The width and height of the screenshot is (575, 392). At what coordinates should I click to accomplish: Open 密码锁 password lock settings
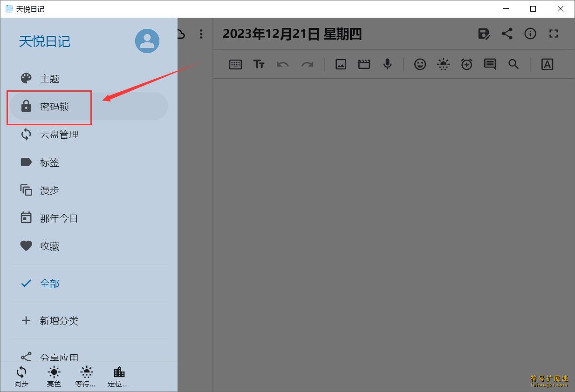point(49,106)
